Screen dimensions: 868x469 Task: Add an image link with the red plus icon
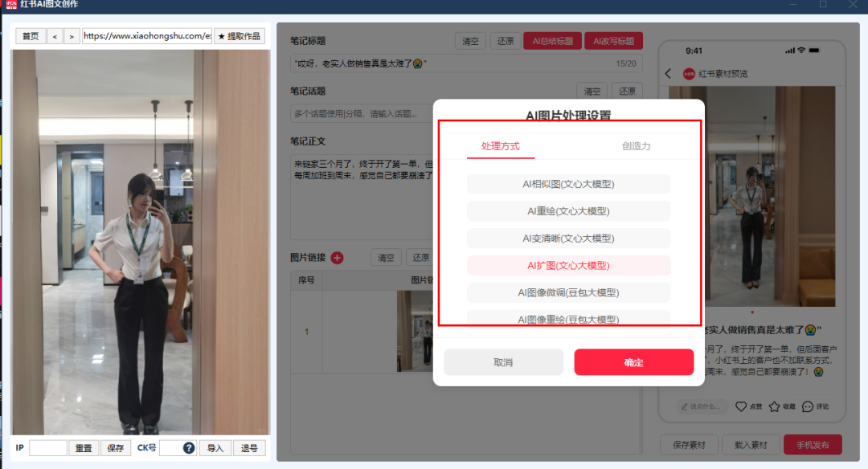click(337, 258)
